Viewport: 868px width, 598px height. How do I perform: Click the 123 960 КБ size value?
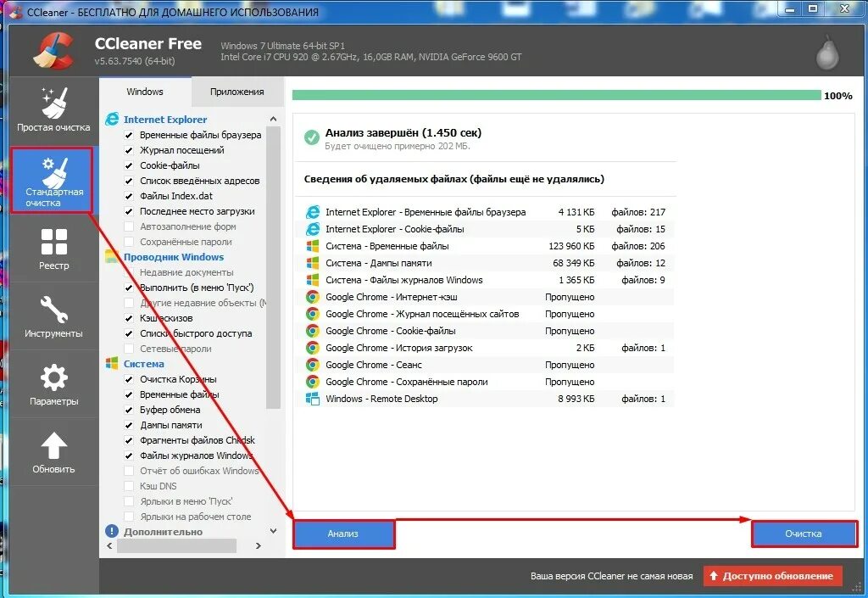coord(571,246)
